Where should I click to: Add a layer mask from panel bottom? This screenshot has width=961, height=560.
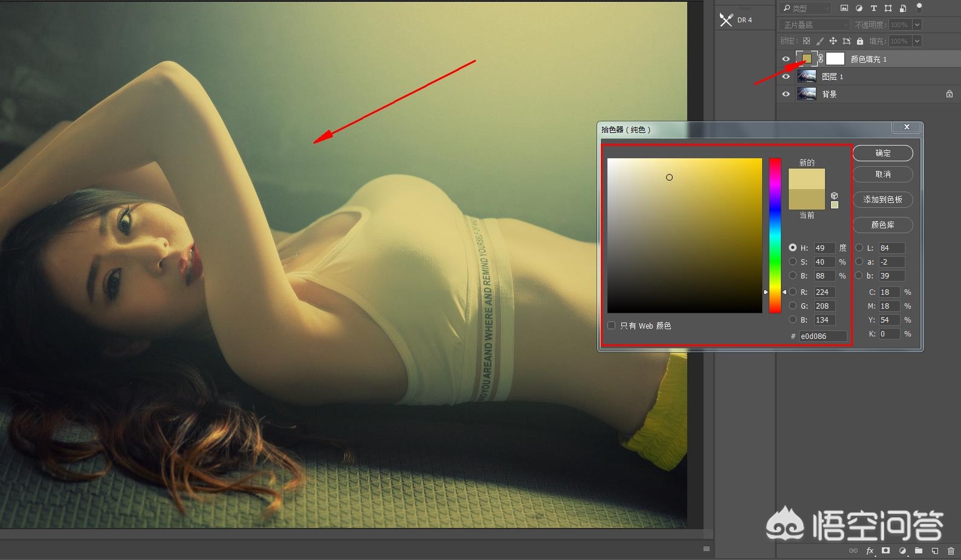(x=885, y=551)
